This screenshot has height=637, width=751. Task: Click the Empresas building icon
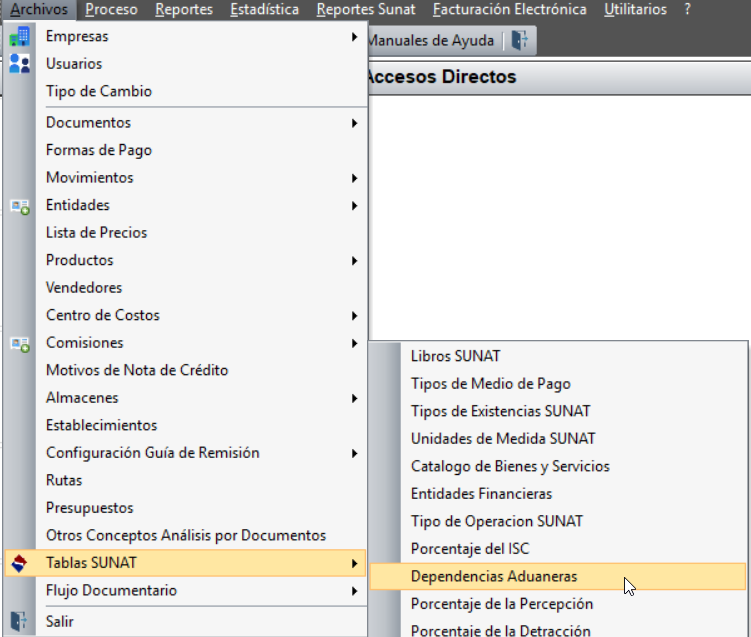click(20, 36)
